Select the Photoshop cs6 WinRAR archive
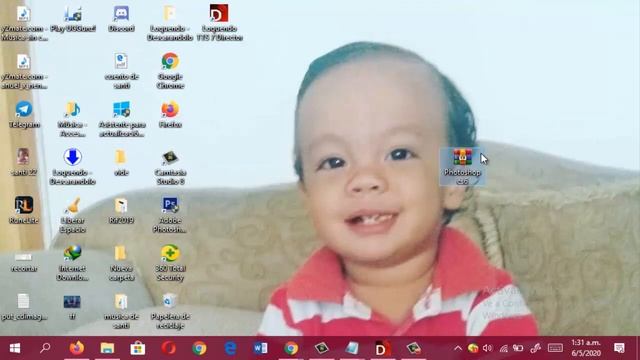Viewport: 640px width, 360px height. coord(462,167)
